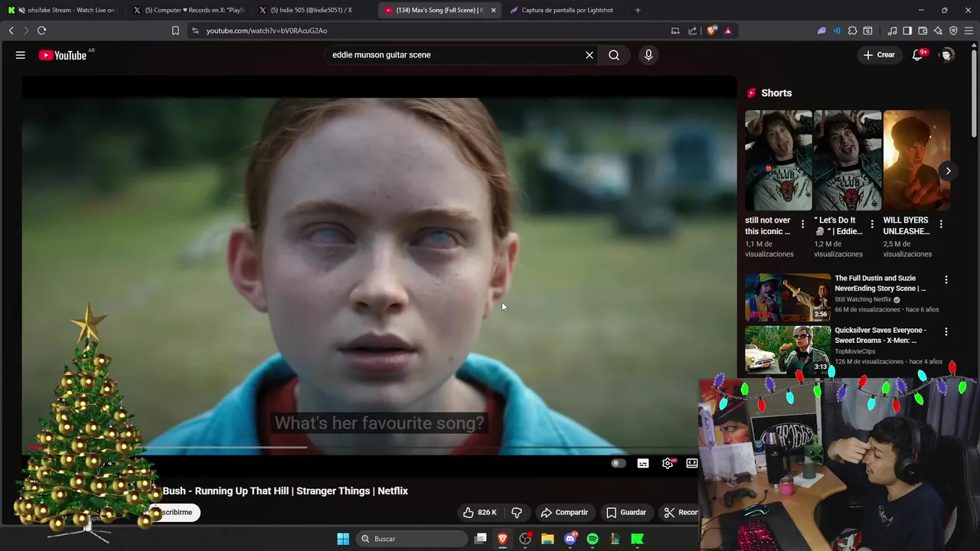This screenshot has height=551, width=980.
Task: Open the browser main menu
Action: click(x=969, y=31)
